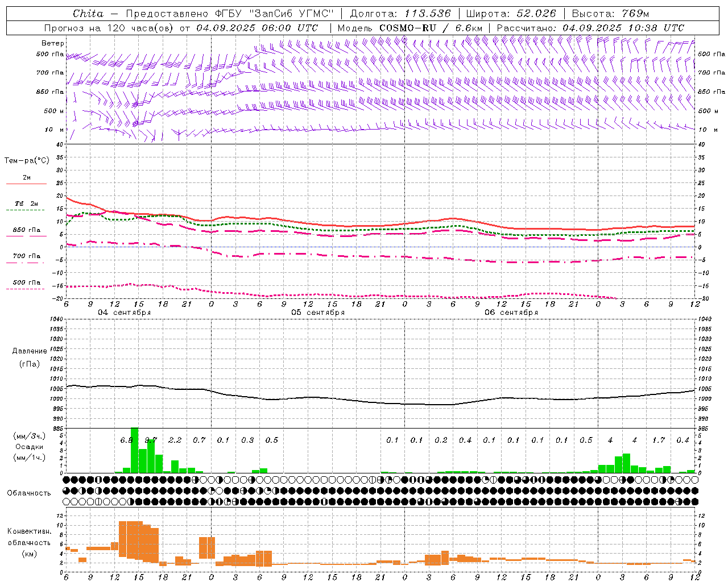Click the "2м" temperature legend entry
The height and width of the screenshot is (582, 728).
click(27, 177)
